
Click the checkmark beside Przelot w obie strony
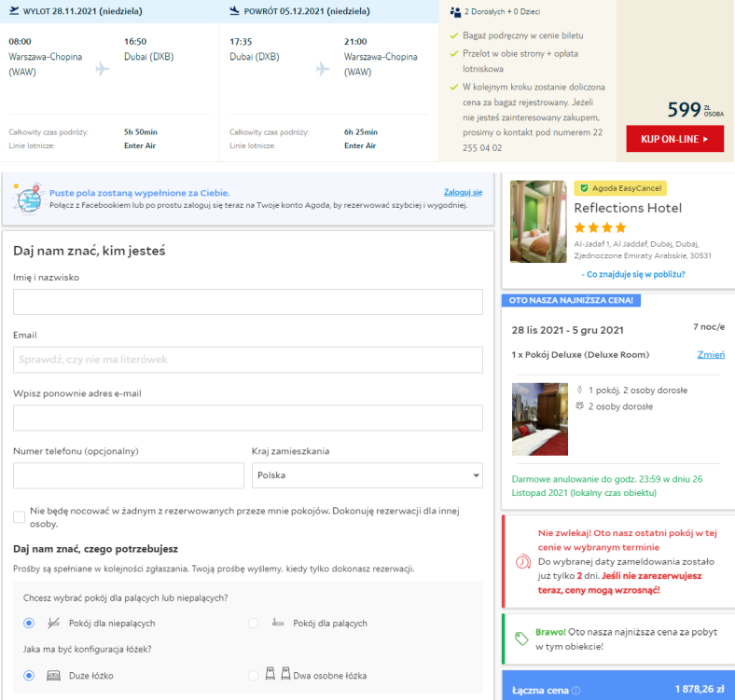tap(453, 54)
